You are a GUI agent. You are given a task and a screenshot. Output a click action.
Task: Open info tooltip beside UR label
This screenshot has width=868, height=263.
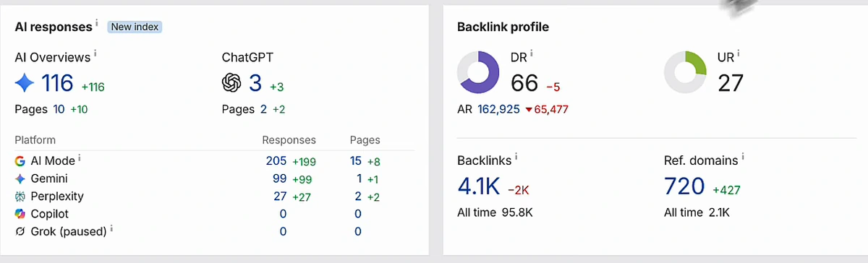pos(739,53)
